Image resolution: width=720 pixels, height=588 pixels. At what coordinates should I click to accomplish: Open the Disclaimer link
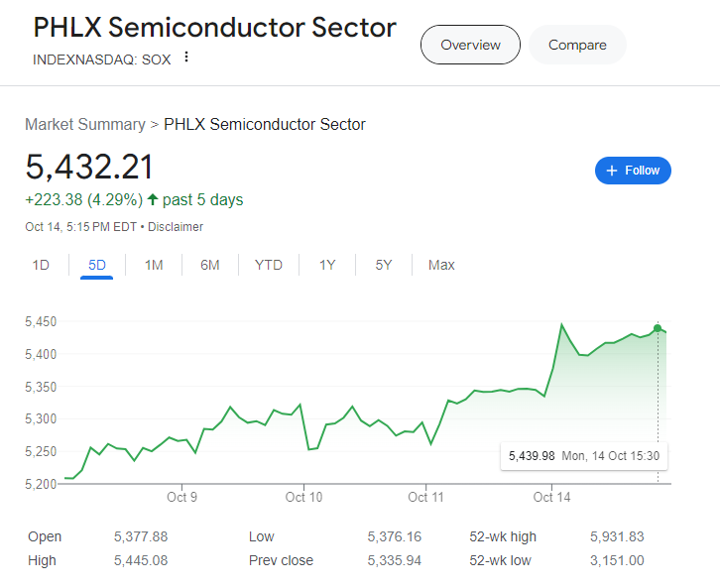click(177, 227)
